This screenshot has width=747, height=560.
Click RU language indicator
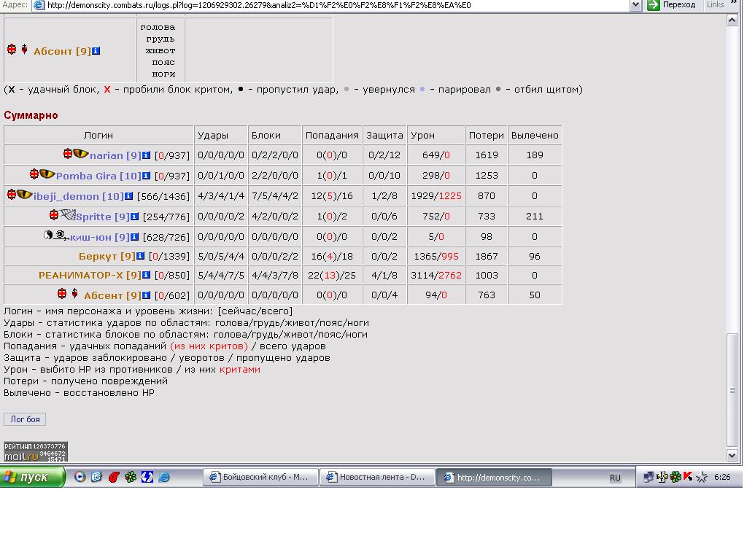615,478
